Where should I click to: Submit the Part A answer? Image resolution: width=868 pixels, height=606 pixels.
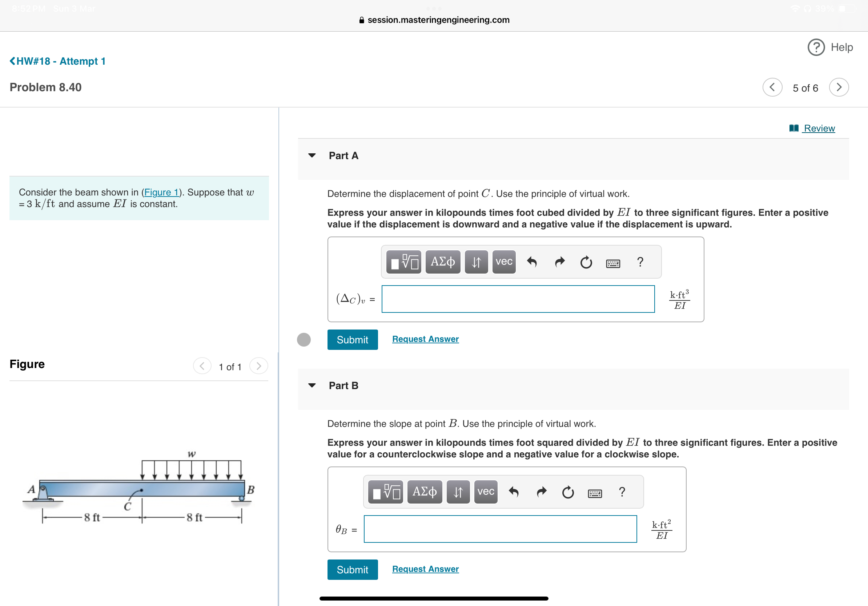coord(352,339)
